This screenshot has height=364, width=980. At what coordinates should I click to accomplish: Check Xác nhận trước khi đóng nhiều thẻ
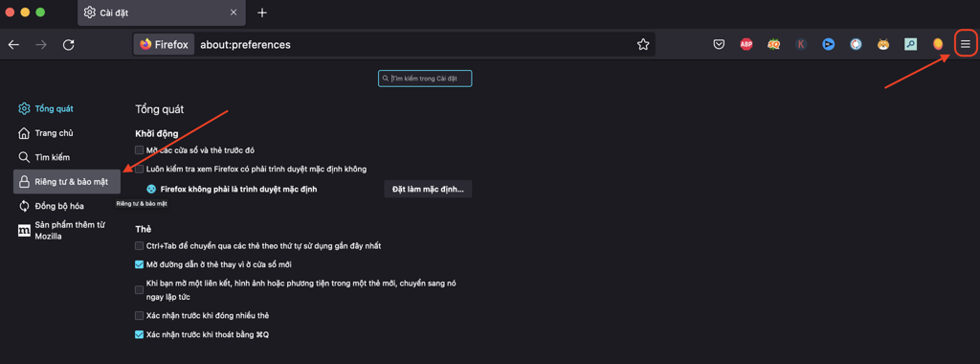[x=140, y=316]
